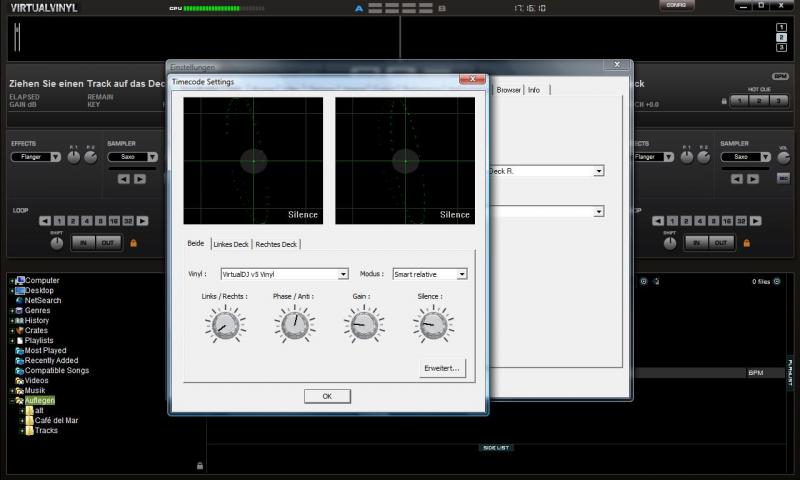
Task: Adjust the Gain knob
Action: [x=364, y=325]
